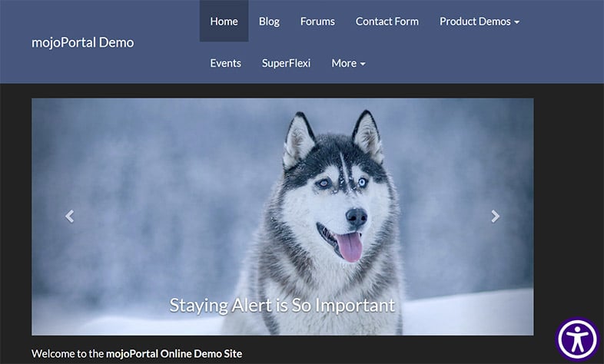This screenshot has width=604, height=364.
Task: Open the Blog page
Action: click(269, 22)
